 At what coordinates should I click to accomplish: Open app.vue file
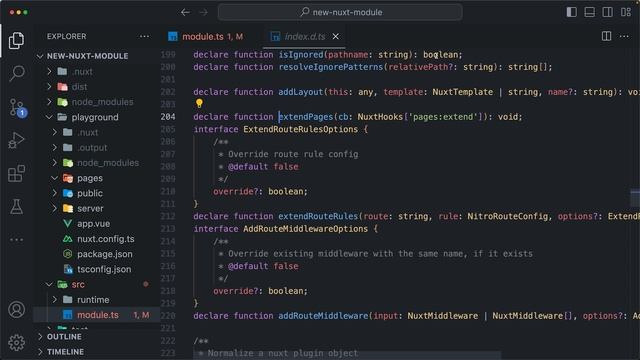pos(93,224)
